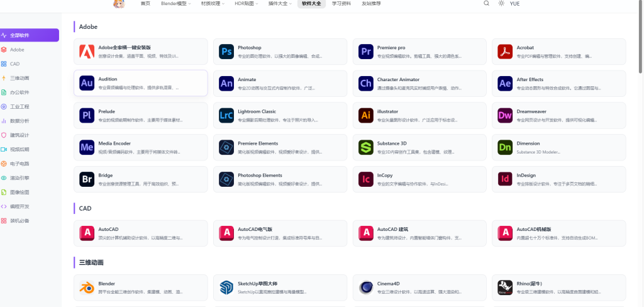Screen dimensions: 644x307
Task: Open 三维动画 sidebar category
Action: pos(29,78)
